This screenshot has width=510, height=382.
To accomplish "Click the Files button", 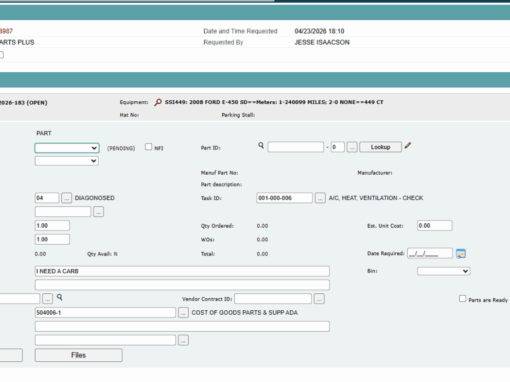I will click(x=79, y=355).
